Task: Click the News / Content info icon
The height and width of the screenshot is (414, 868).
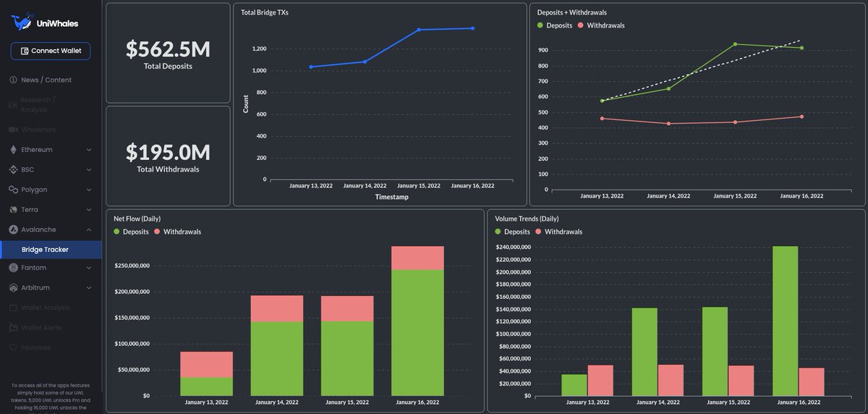Action: tap(13, 80)
